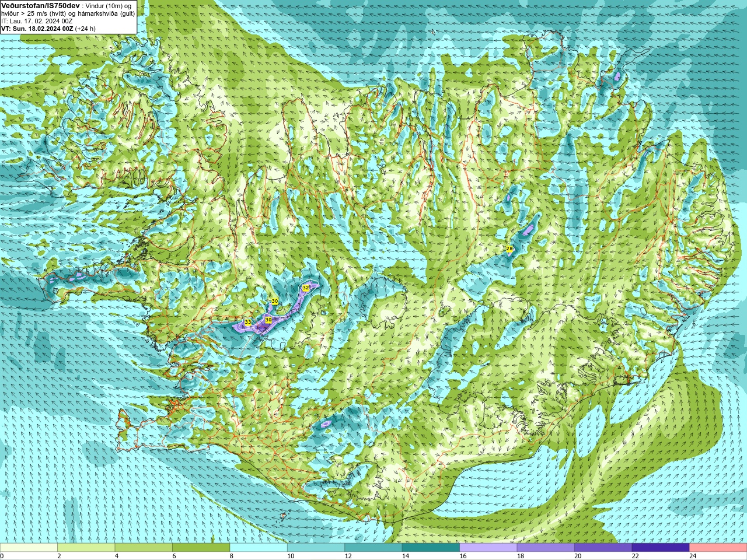The width and height of the screenshot is (747, 560).
Task: Pick the 16–18 m/s lavender legend swatch
Action: (x=488, y=548)
